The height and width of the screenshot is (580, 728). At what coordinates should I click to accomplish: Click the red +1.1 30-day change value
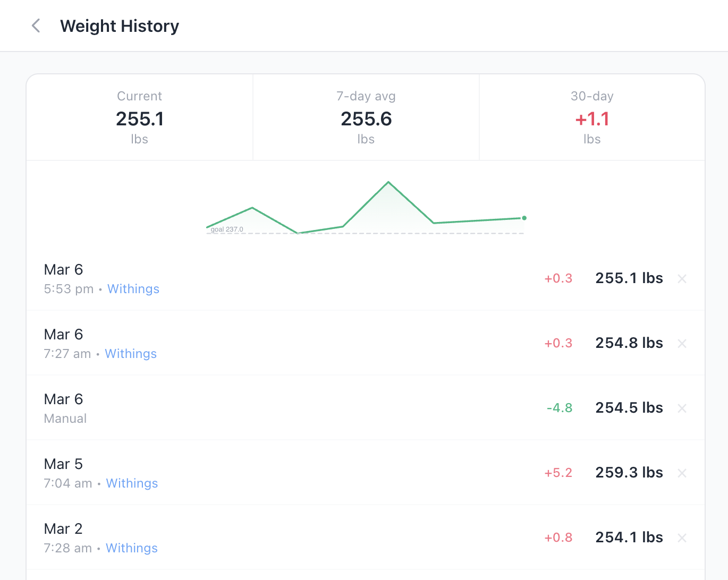coord(592,120)
